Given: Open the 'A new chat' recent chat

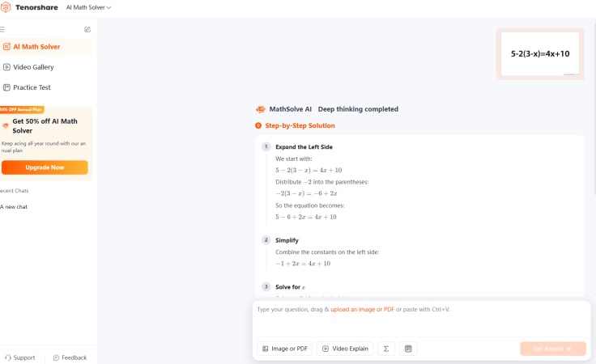Looking at the screenshot, I should pos(14,207).
